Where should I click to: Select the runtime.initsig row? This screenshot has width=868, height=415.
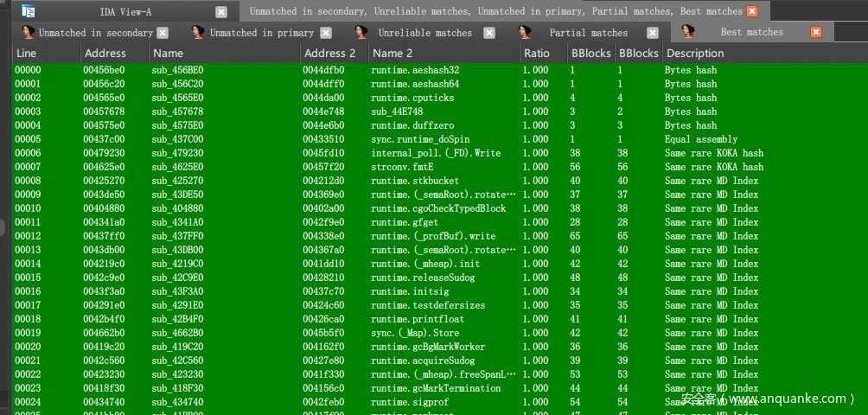pos(440,291)
